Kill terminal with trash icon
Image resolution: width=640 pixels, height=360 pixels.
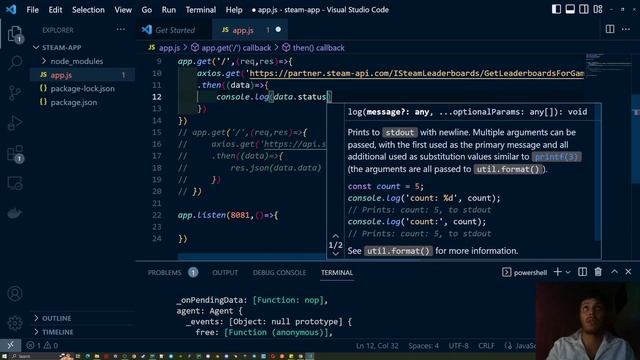tap(598, 272)
